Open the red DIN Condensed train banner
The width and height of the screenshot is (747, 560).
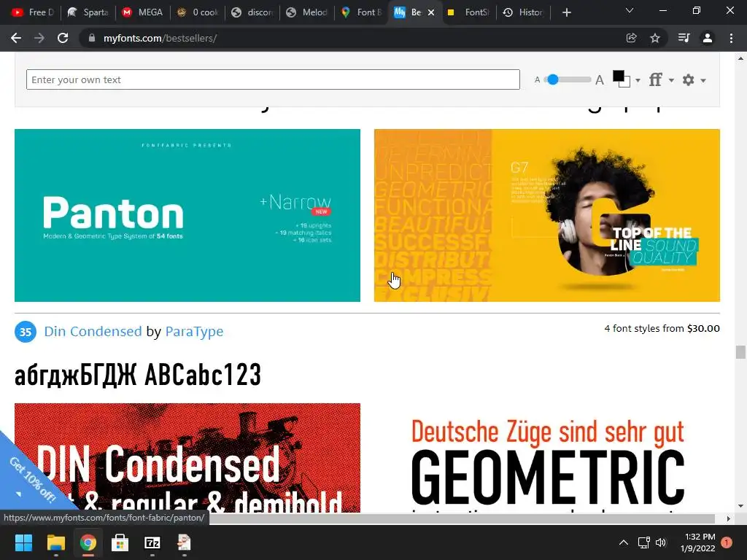(x=187, y=458)
